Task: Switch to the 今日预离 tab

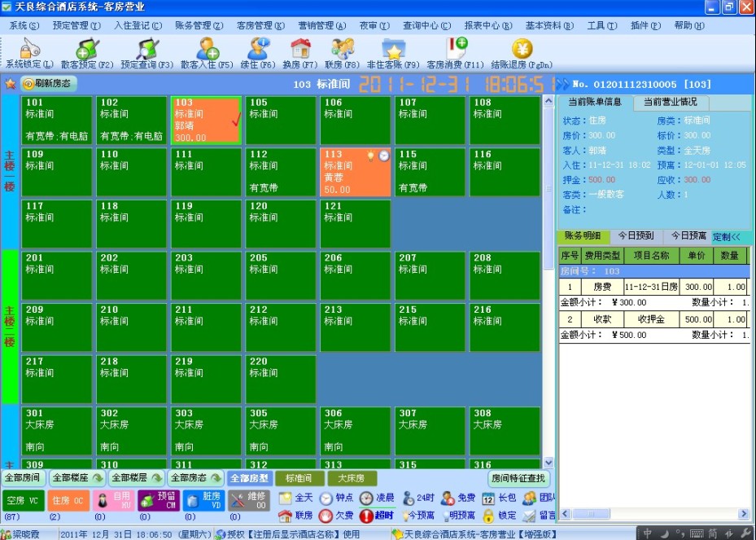Action: coord(688,236)
